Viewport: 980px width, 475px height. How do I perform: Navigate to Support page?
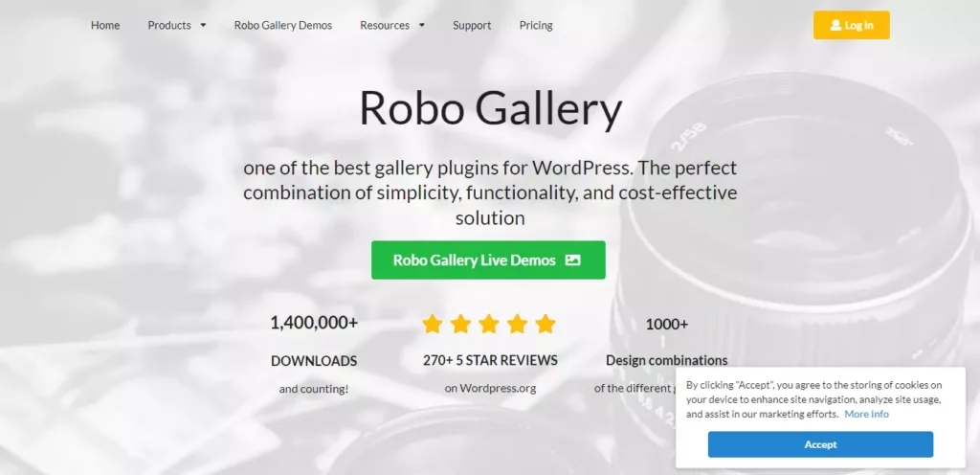(x=472, y=26)
